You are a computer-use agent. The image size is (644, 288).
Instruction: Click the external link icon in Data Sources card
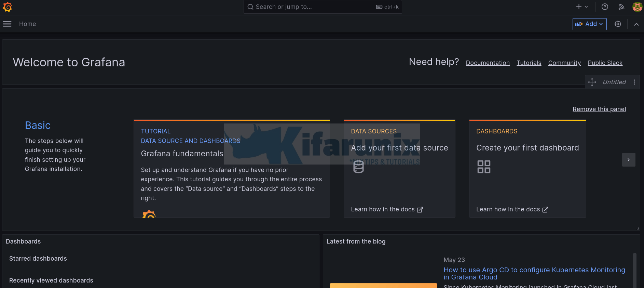click(x=420, y=210)
